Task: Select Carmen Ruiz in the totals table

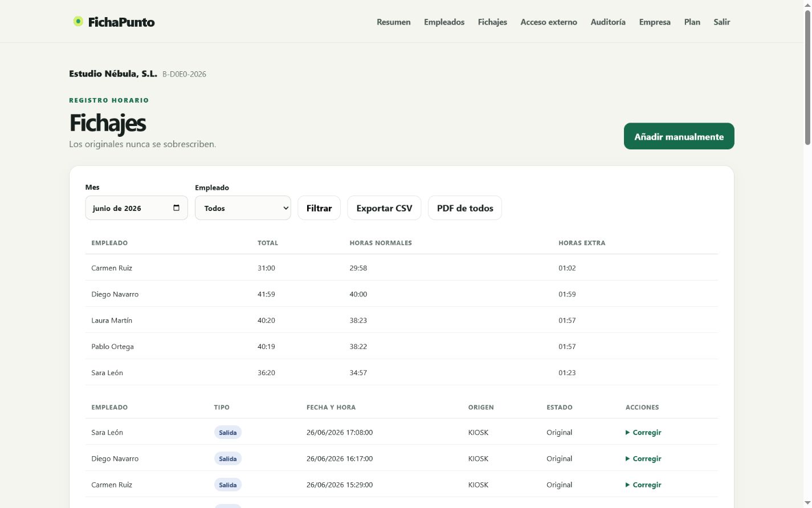Action: [x=112, y=268]
